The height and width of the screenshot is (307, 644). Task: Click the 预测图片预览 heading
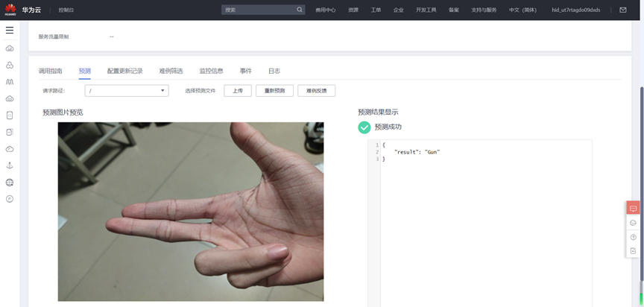(x=63, y=112)
